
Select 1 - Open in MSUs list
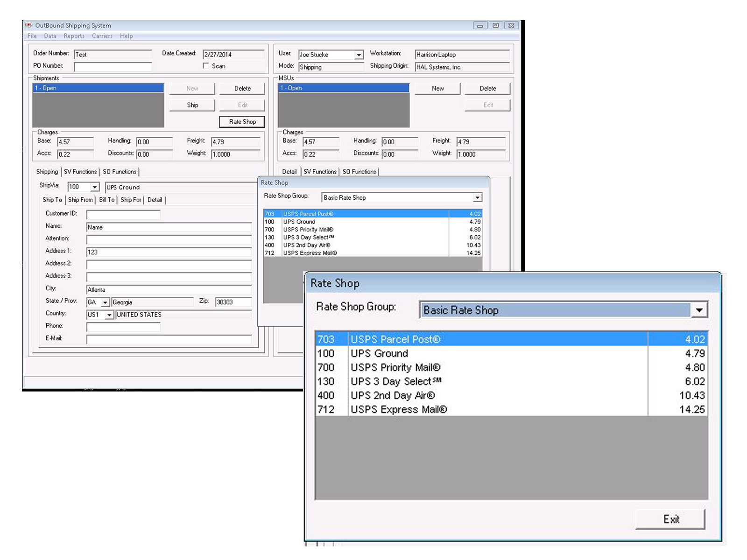(344, 88)
